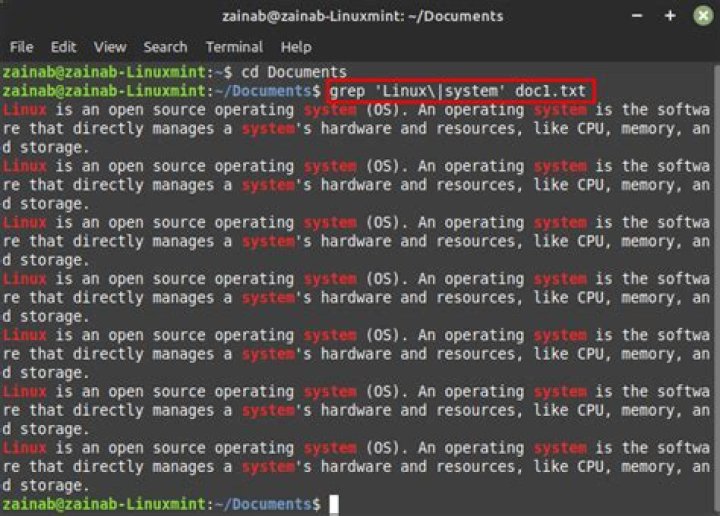Maximize the terminal window with plus icon

pos(670,16)
